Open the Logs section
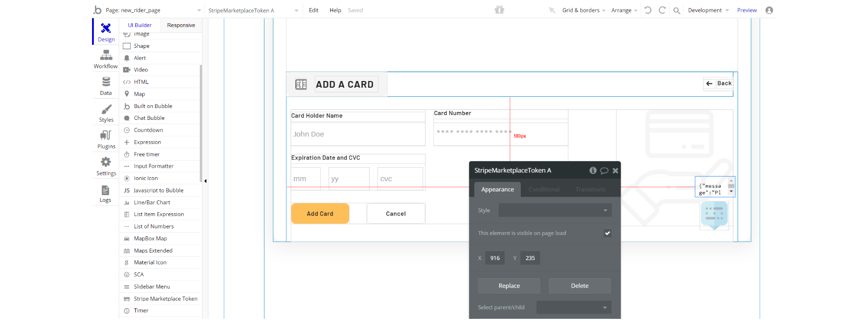Viewport: 868px width, 325px height. tap(106, 193)
